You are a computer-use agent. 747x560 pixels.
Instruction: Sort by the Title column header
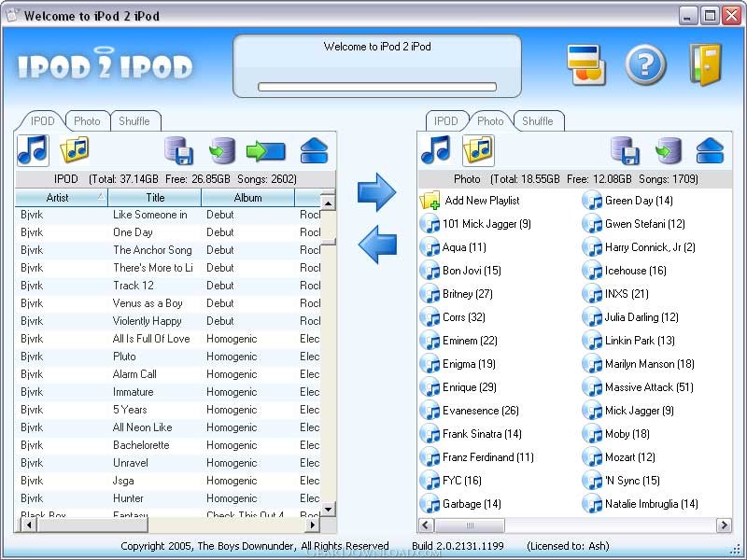[x=155, y=197]
